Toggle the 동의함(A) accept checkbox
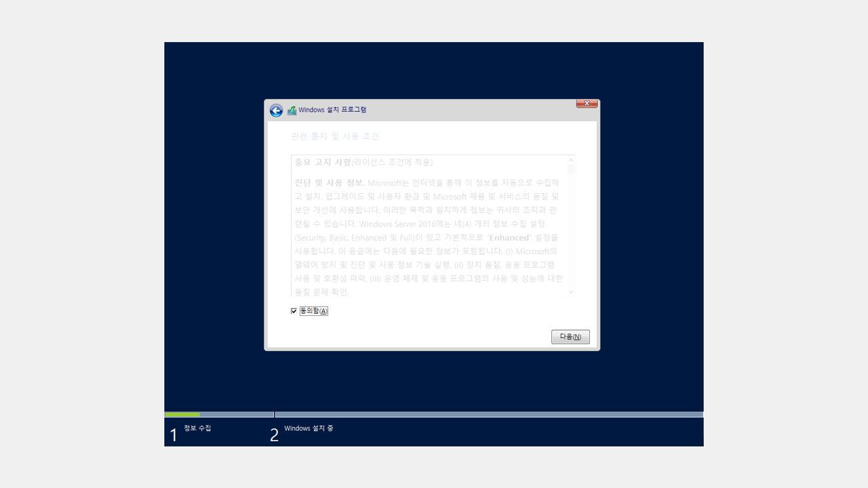Viewport: 868px width, 488px height. [x=294, y=311]
